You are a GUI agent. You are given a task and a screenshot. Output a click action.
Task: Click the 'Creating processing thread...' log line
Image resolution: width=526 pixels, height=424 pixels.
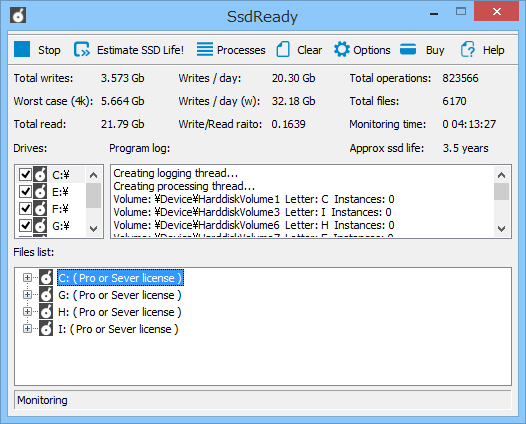click(x=184, y=186)
